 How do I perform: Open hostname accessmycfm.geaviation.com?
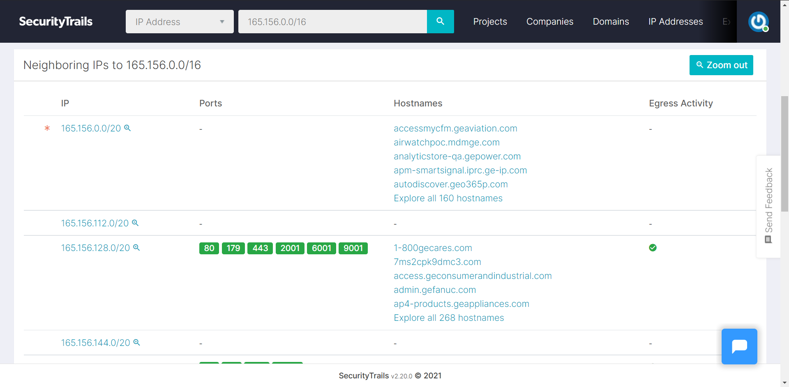455,128
